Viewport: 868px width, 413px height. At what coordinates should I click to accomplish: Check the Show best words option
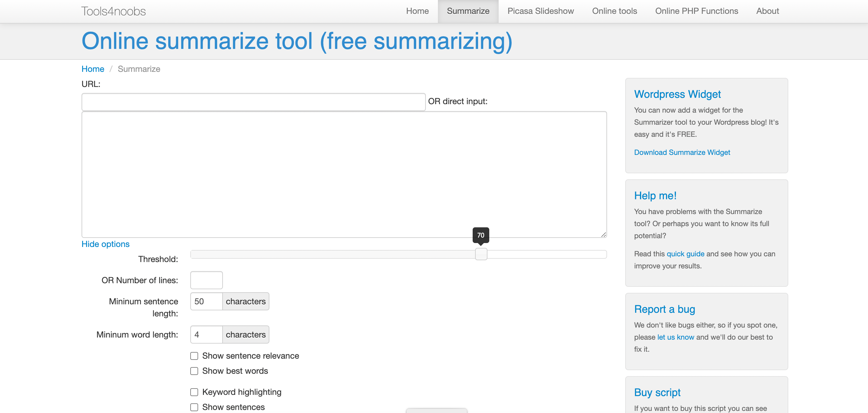click(x=194, y=371)
